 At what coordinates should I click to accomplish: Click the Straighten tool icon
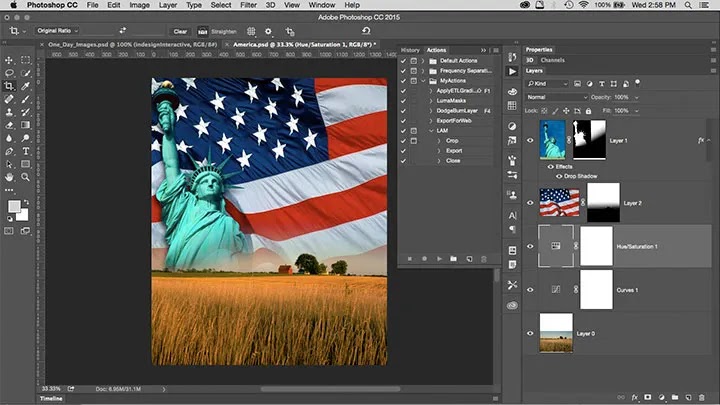click(x=202, y=31)
